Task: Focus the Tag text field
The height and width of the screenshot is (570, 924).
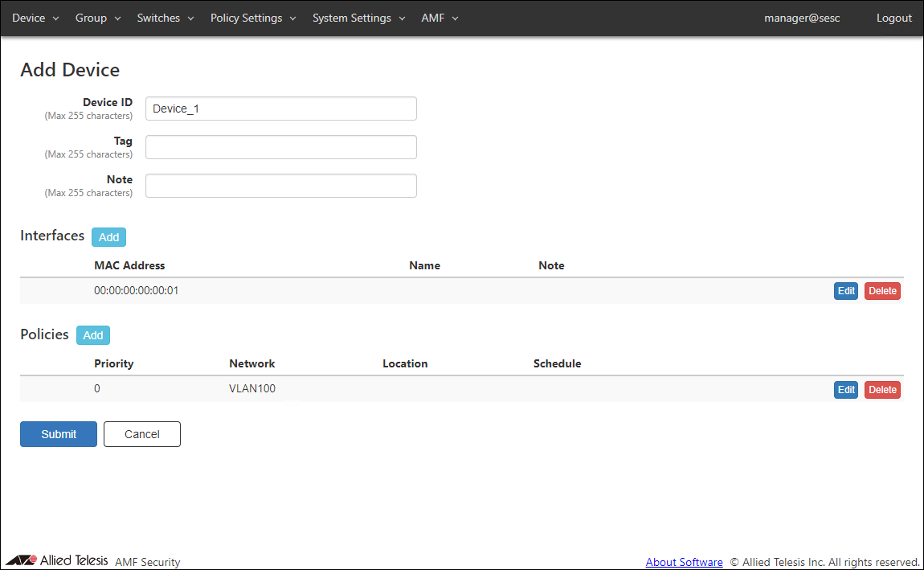Action: (x=280, y=147)
